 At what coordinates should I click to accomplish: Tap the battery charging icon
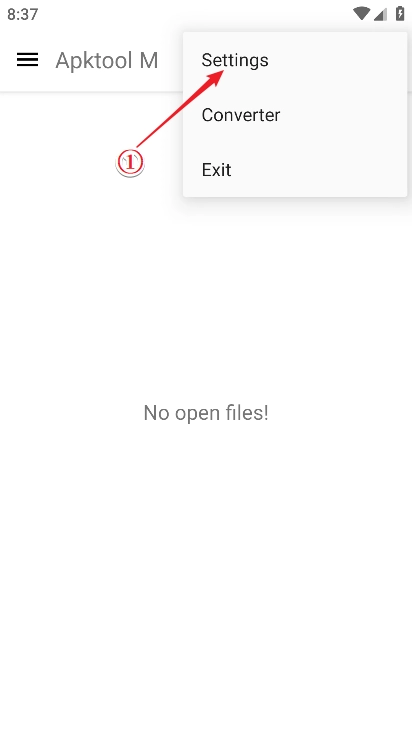(x=400, y=14)
